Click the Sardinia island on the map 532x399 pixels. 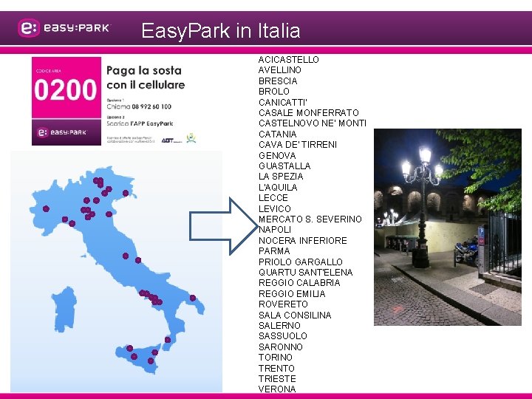[x=64, y=309]
